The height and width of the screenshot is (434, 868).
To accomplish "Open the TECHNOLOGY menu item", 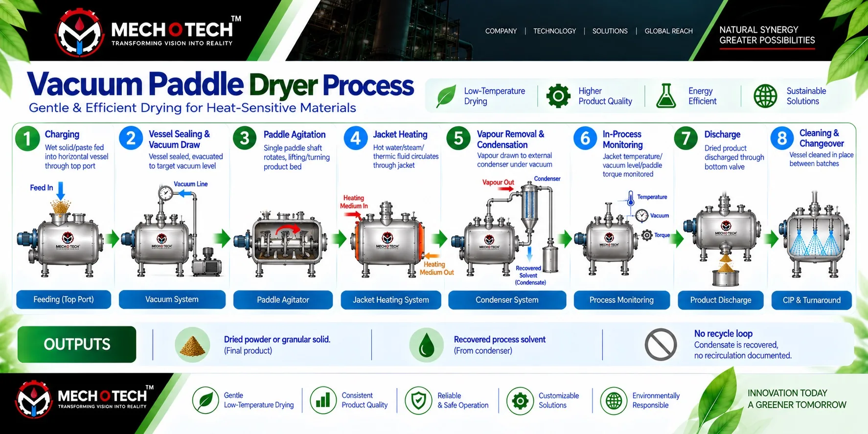I will [554, 31].
